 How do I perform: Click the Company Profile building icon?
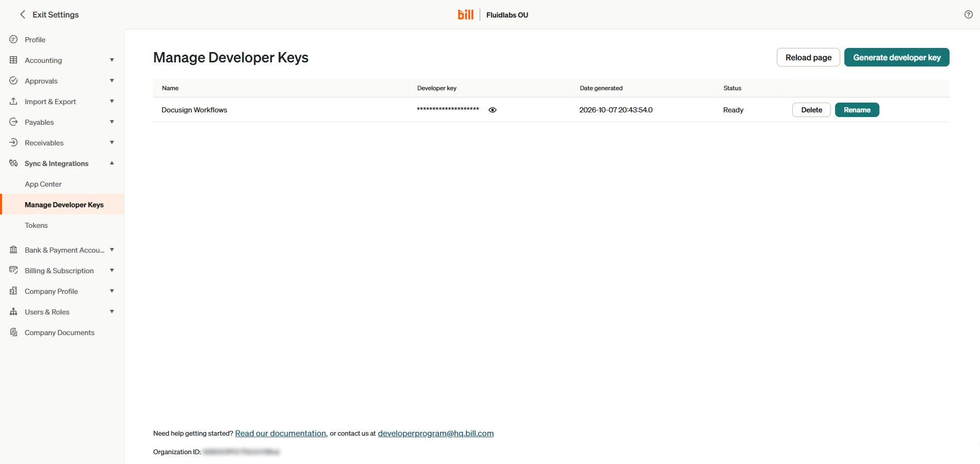(13, 291)
